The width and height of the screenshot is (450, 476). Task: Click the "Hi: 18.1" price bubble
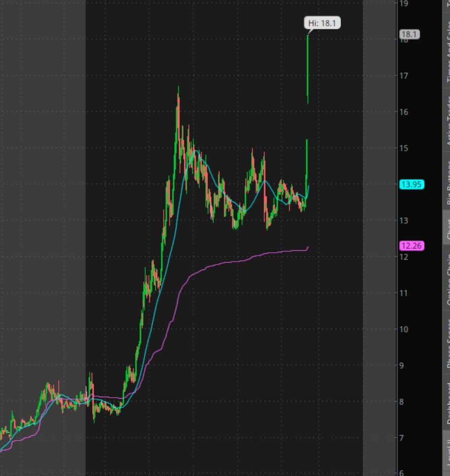(322, 23)
